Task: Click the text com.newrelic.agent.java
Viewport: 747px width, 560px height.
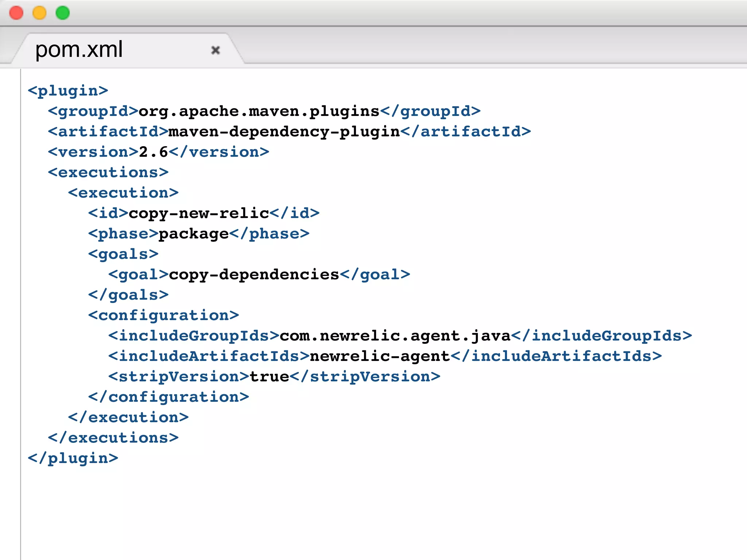Action: point(395,336)
